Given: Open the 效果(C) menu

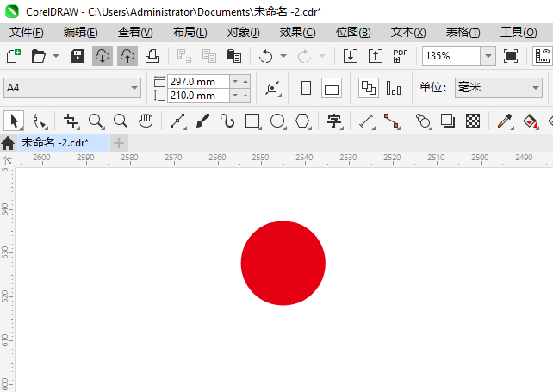Looking at the screenshot, I should [x=297, y=32].
